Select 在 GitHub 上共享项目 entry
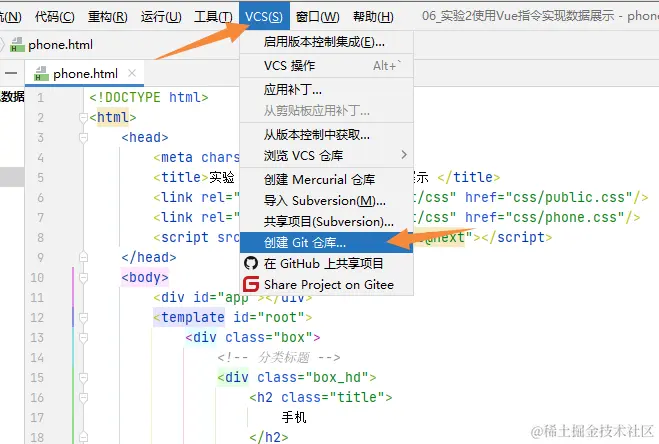 327,264
